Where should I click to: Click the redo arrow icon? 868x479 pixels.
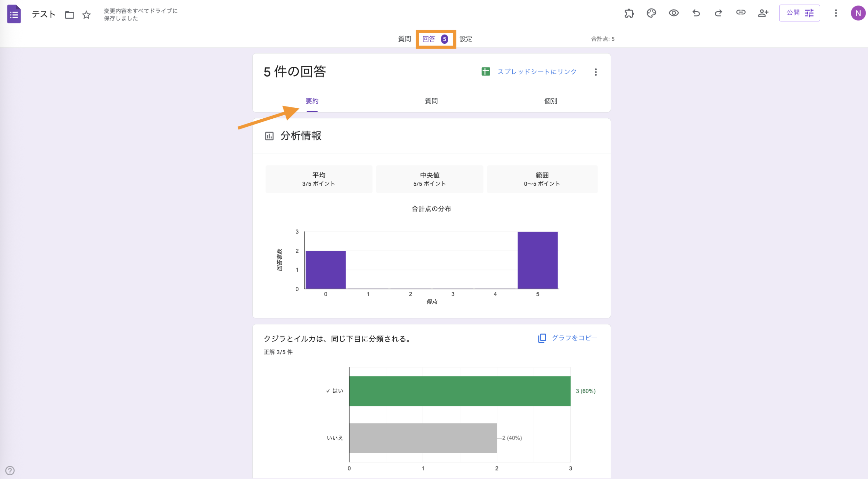pyautogui.click(x=718, y=13)
